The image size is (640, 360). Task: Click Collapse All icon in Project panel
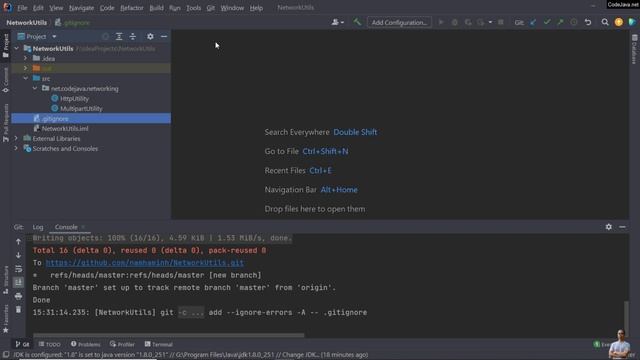(133, 37)
